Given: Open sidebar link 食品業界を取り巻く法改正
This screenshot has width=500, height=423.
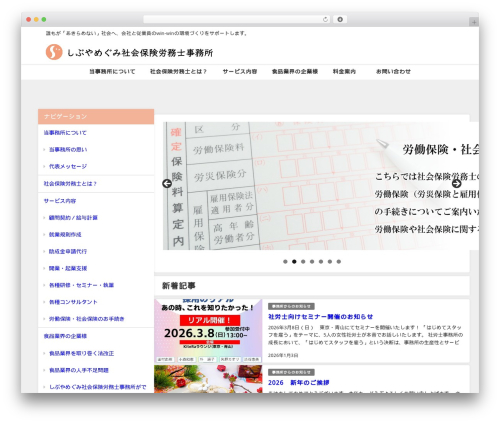Looking at the screenshot, I should pyautogui.click(x=82, y=353).
